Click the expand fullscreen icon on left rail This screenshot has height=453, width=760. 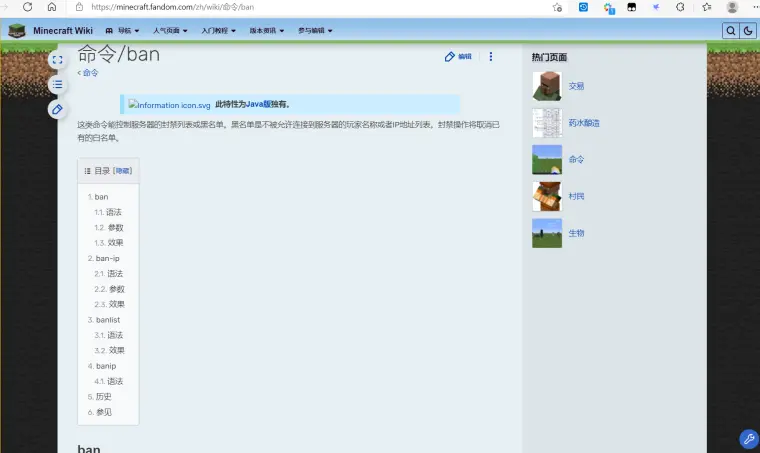tap(57, 60)
